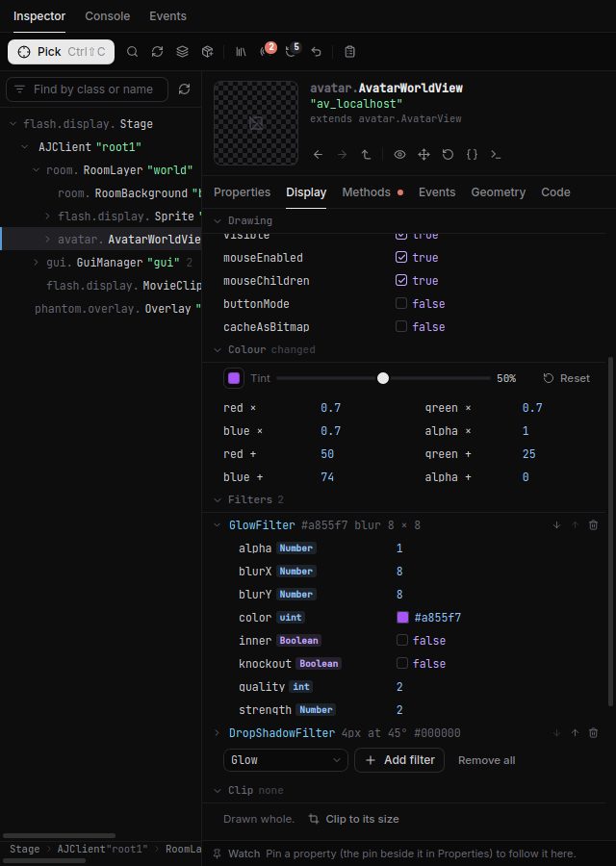Go back using the left arrow icon
The width and height of the screenshot is (616, 866).
point(318,155)
